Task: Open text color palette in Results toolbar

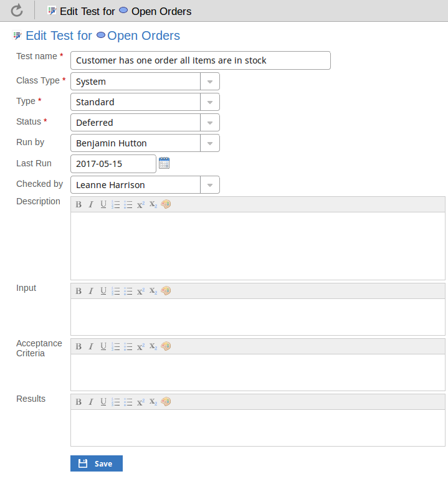Action: tap(166, 402)
